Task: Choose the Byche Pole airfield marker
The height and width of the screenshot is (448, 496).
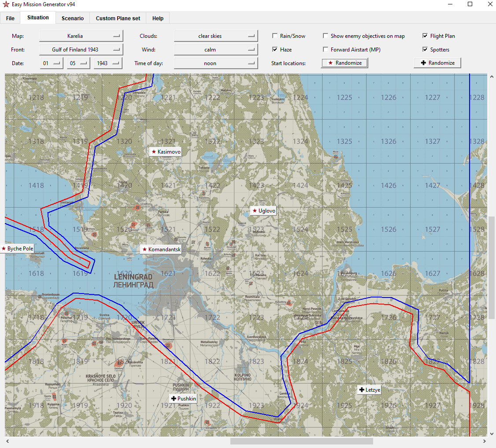Action: click(x=17, y=249)
